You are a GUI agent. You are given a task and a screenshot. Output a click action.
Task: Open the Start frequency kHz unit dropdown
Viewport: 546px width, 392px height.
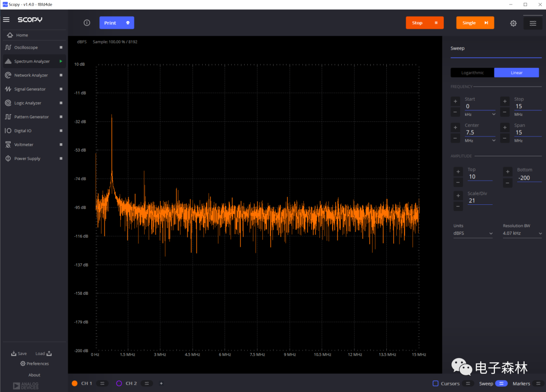point(479,114)
